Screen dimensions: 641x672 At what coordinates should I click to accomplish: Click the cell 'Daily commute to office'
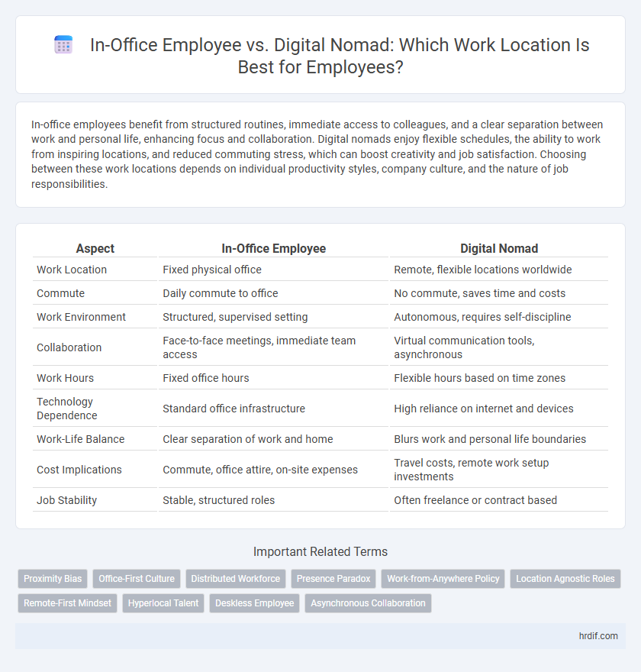pyautogui.click(x=220, y=293)
